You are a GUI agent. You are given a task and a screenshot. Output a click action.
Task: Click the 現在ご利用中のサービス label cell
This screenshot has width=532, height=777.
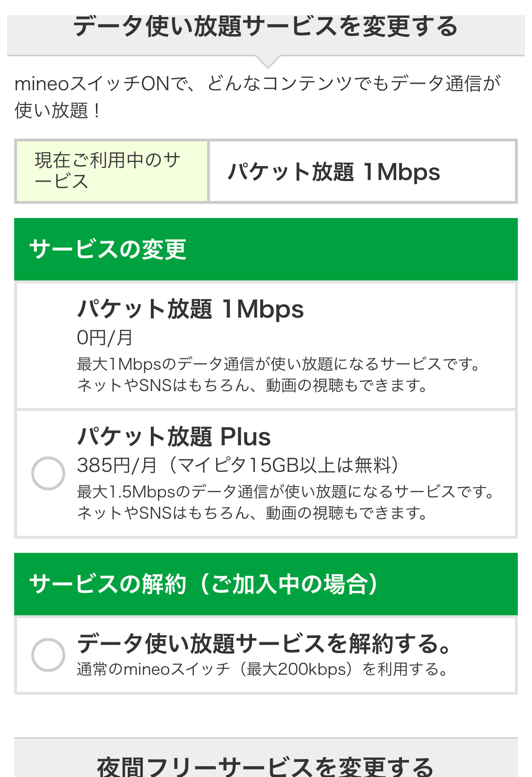coord(112,171)
